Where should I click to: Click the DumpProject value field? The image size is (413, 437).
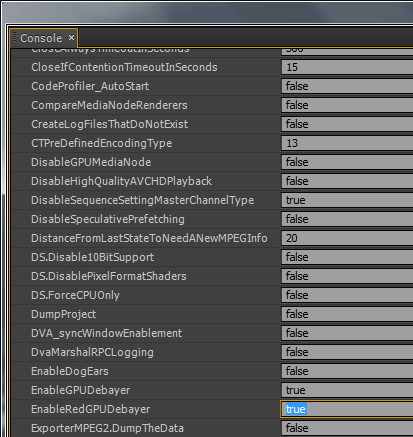pyautogui.click(x=347, y=314)
